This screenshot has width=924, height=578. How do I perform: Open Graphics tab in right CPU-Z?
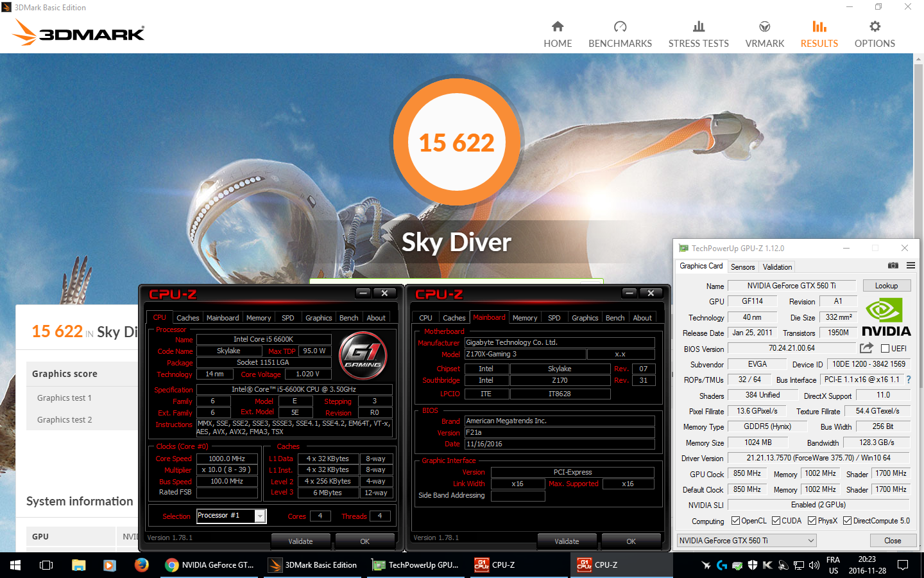point(585,318)
